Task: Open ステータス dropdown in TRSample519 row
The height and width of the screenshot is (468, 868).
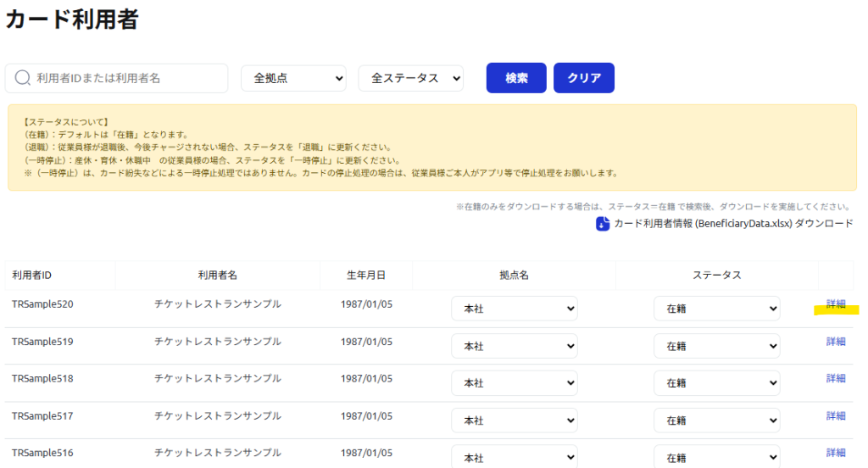Action: [x=716, y=346]
